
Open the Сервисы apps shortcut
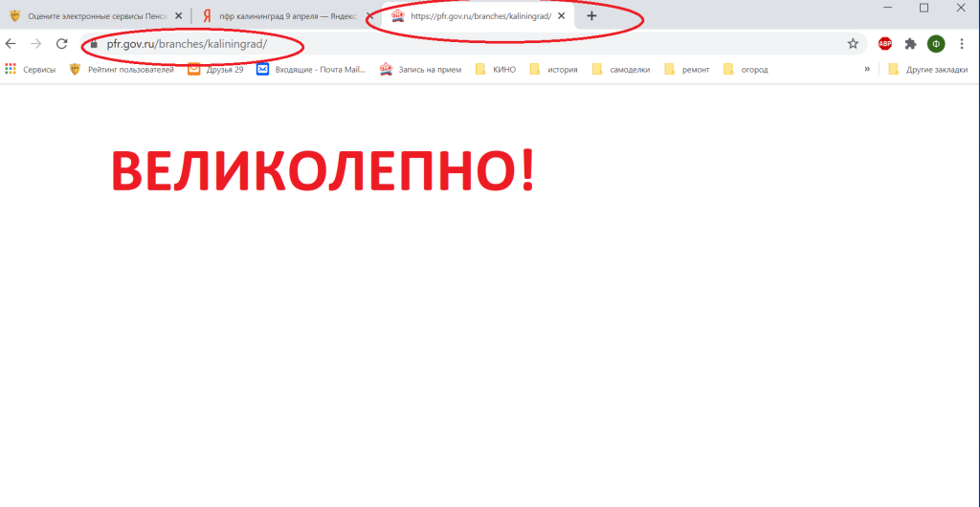31,69
